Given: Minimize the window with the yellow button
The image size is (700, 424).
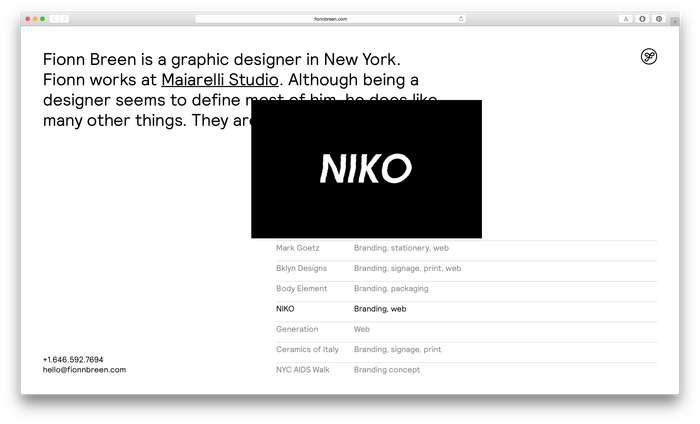Looking at the screenshot, I should click(x=35, y=19).
